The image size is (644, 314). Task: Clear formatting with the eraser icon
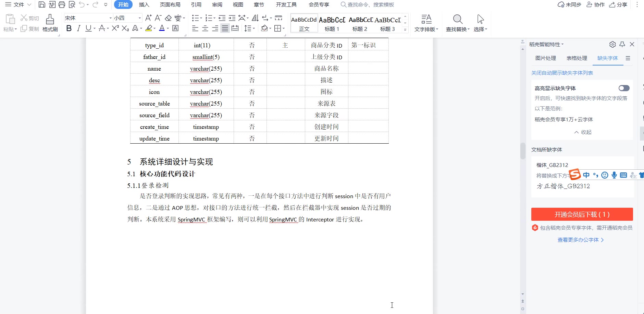tap(168, 18)
